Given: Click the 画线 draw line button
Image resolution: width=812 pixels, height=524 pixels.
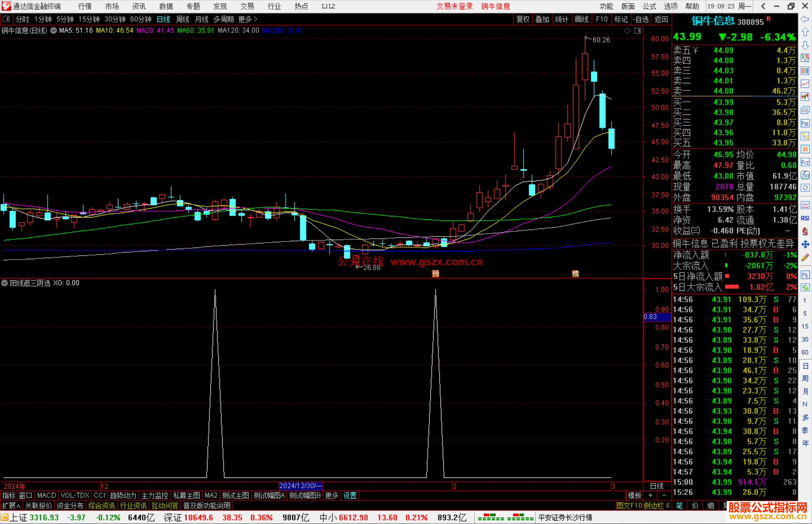Looking at the screenshot, I should coord(582,19).
